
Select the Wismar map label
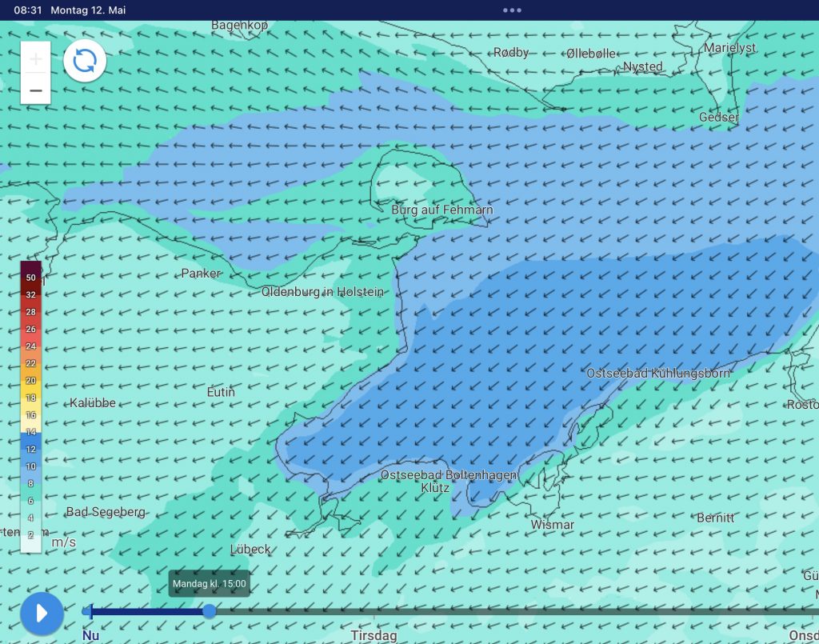tap(553, 525)
